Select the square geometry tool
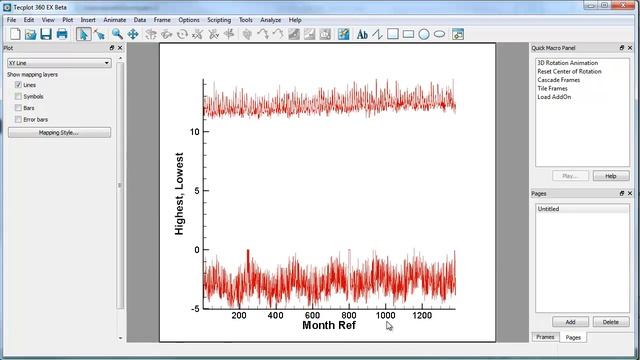The height and width of the screenshot is (360, 640). tap(393, 34)
